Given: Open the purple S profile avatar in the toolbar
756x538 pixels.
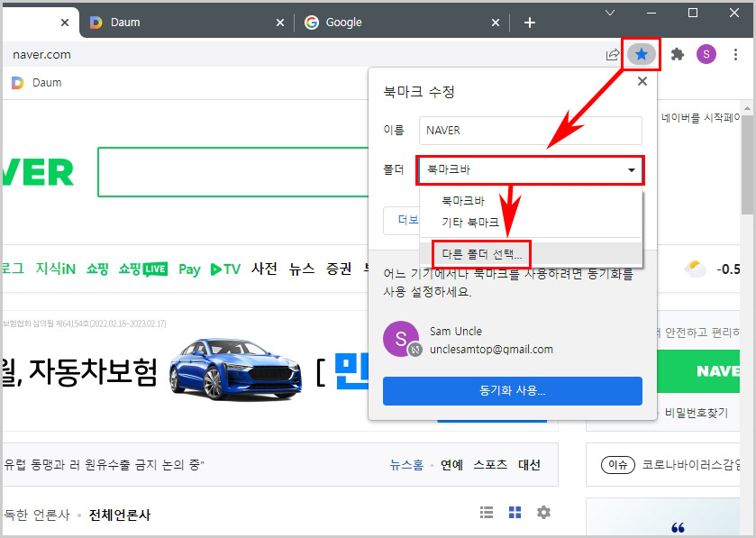Looking at the screenshot, I should [x=706, y=54].
